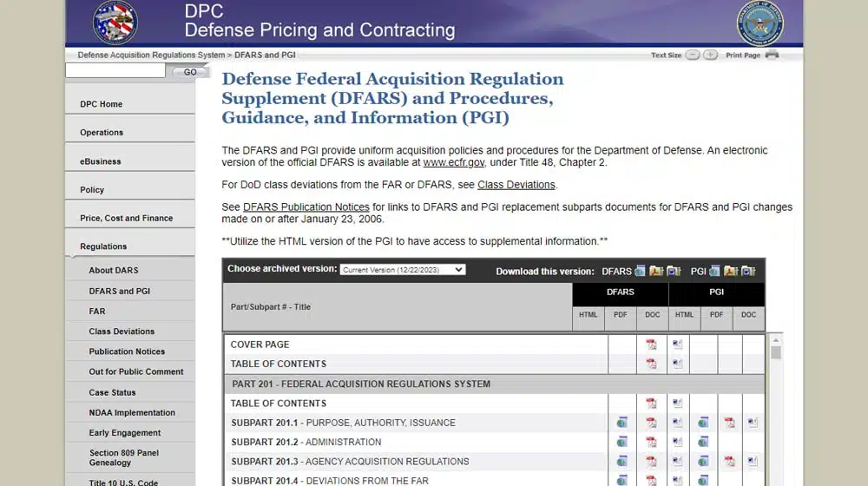Open Subpart 201.3 DFARS HTML globe icon
868x486 pixels.
[621, 461]
